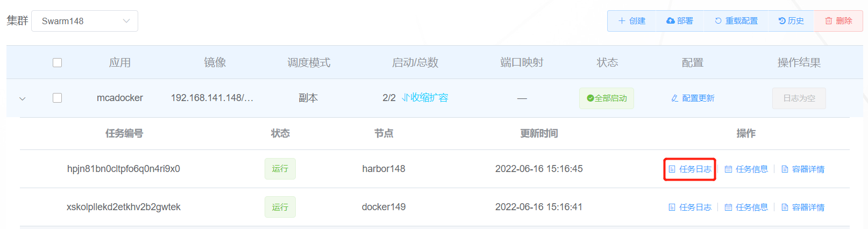Image resolution: width=868 pixels, height=229 pixels.
Task: Open 任务日志 for task on harbor148
Action: coord(690,169)
